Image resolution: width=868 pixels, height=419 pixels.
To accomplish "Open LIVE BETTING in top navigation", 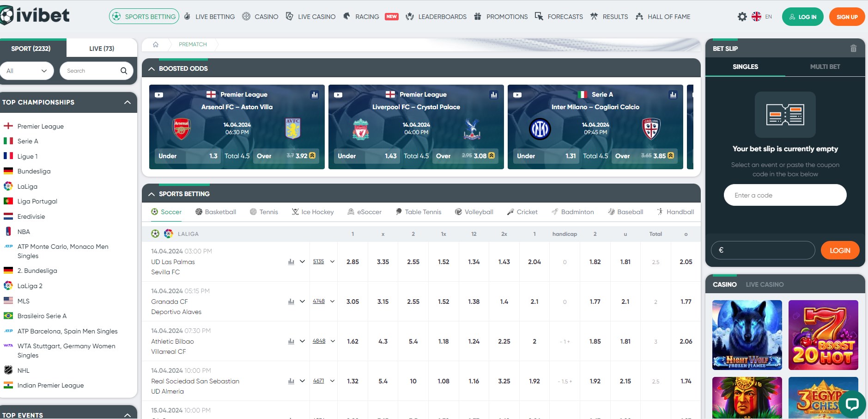I will (x=209, y=17).
